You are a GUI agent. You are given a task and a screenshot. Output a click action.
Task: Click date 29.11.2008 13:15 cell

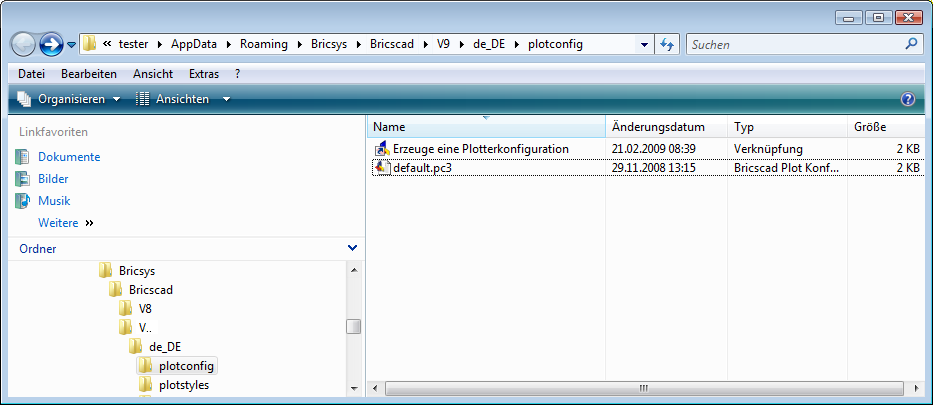[x=653, y=168]
